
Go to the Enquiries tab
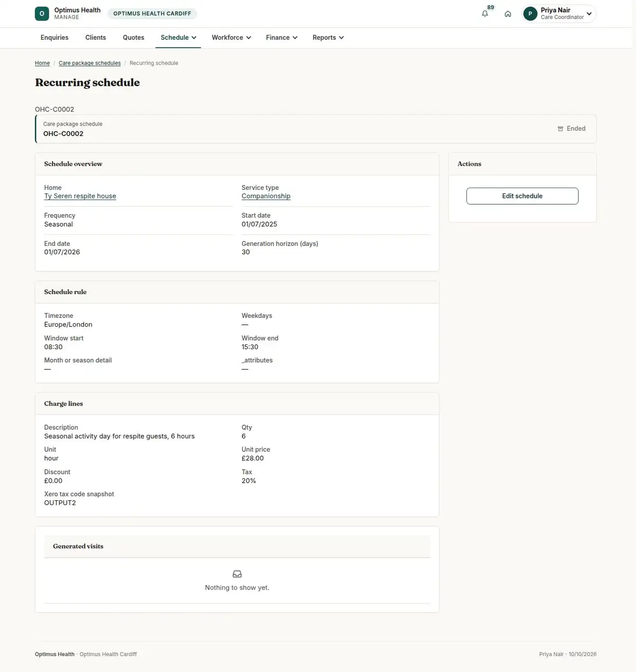(x=55, y=38)
